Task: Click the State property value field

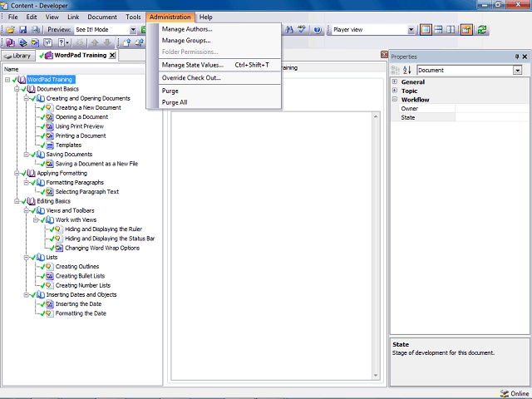Action: coord(491,117)
